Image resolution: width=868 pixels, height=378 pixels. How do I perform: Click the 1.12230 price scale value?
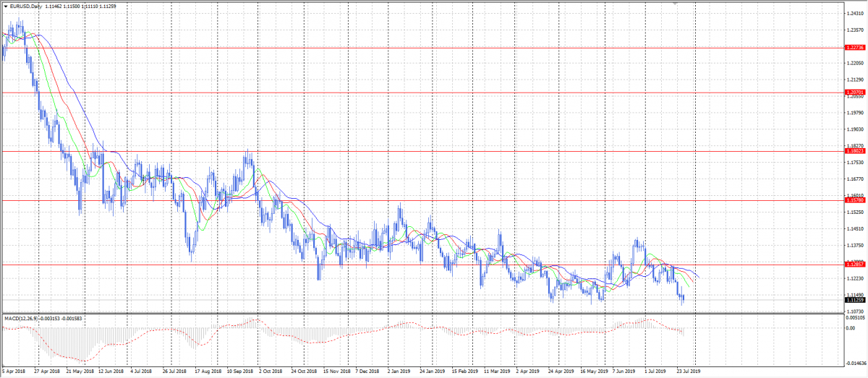click(856, 279)
